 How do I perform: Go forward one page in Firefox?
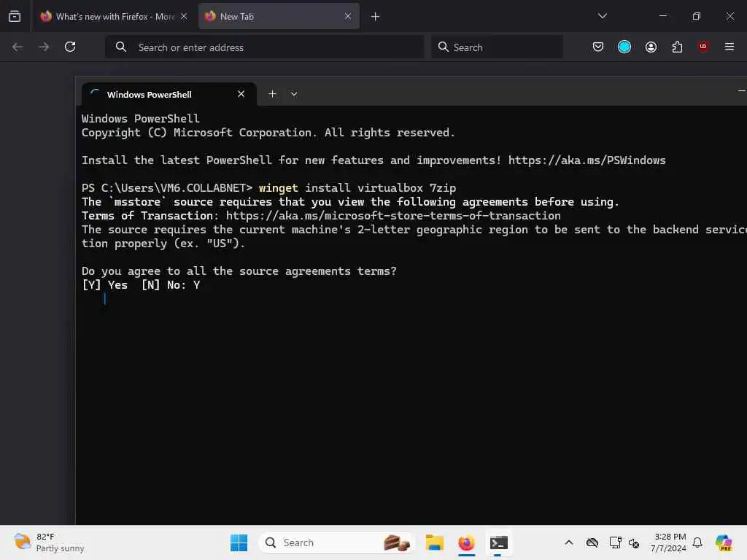point(44,47)
